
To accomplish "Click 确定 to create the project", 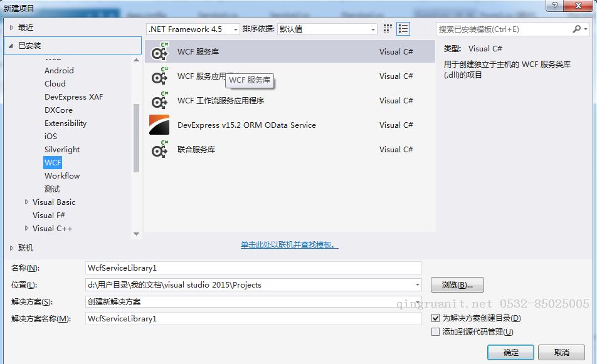I will [x=510, y=353].
